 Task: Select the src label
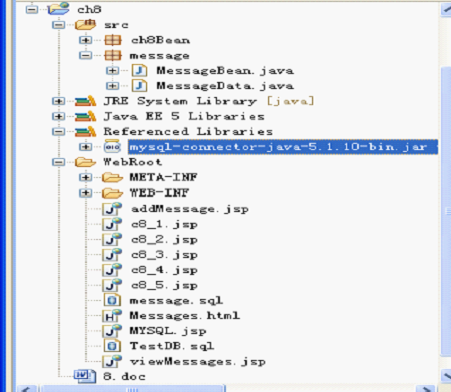click(x=116, y=25)
